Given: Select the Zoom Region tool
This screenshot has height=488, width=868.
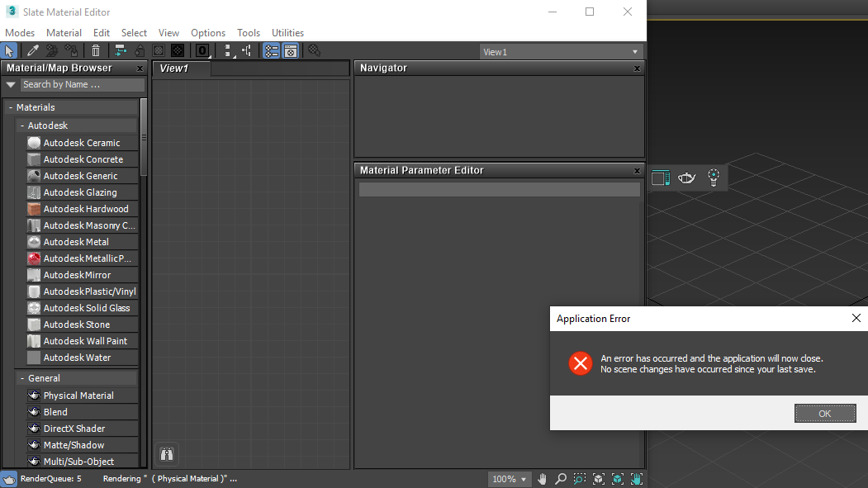Looking at the screenshot, I should [x=580, y=479].
